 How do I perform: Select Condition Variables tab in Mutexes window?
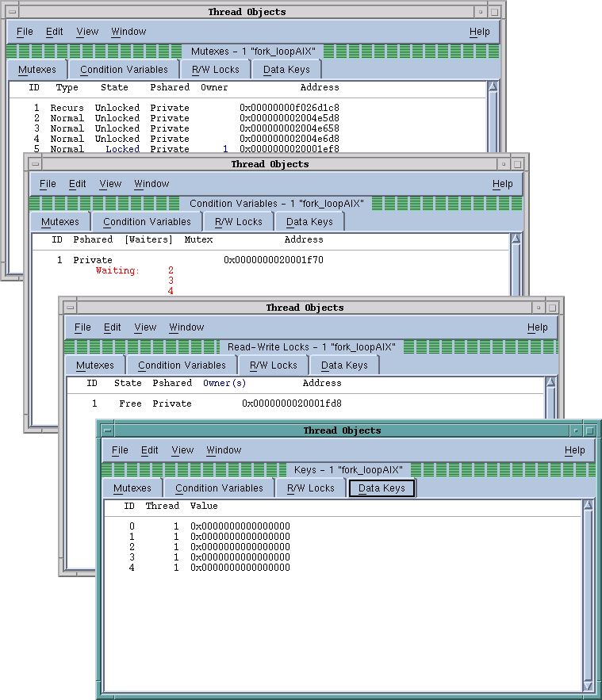[x=124, y=70]
